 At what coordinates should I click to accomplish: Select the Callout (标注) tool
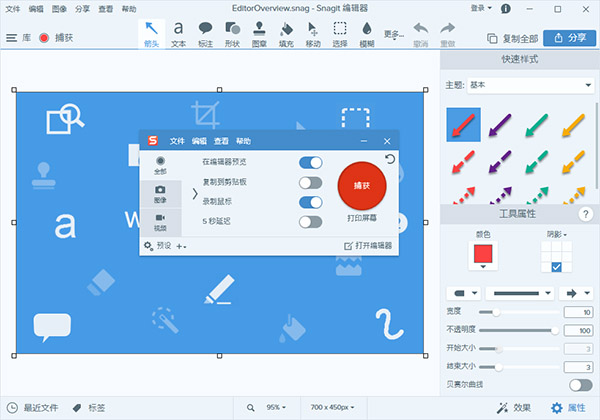(x=205, y=34)
